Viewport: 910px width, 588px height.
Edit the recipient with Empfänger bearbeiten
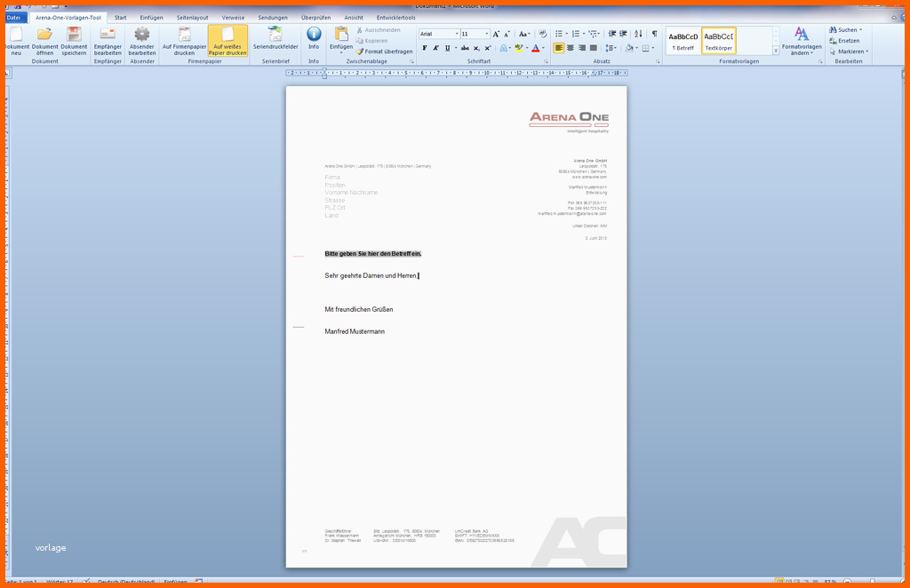click(108, 41)
